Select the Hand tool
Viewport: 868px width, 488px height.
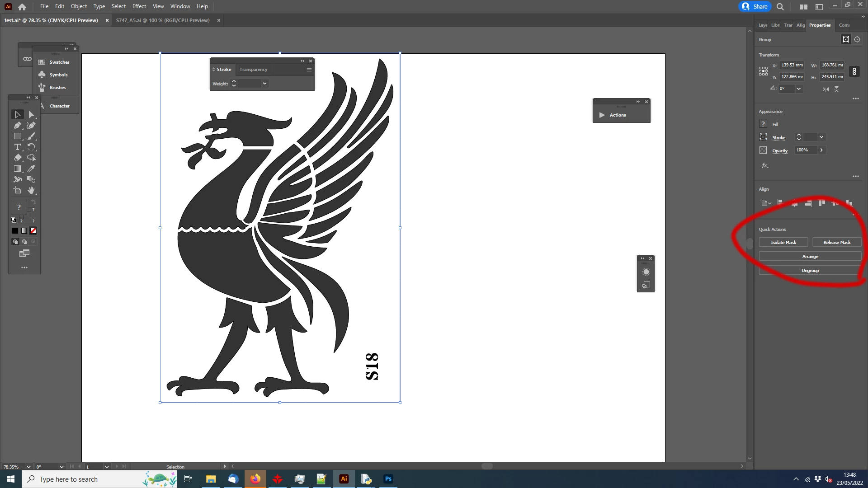[x=31, y=190]
